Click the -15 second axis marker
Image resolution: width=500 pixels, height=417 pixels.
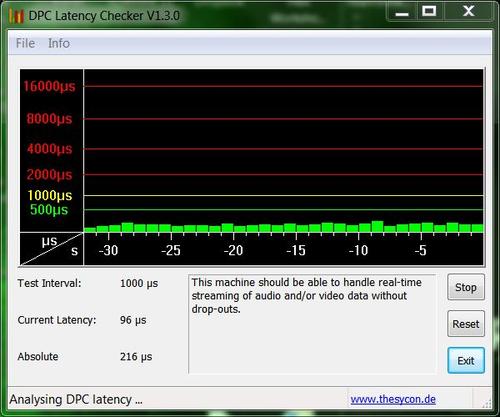tap(296, 250)
